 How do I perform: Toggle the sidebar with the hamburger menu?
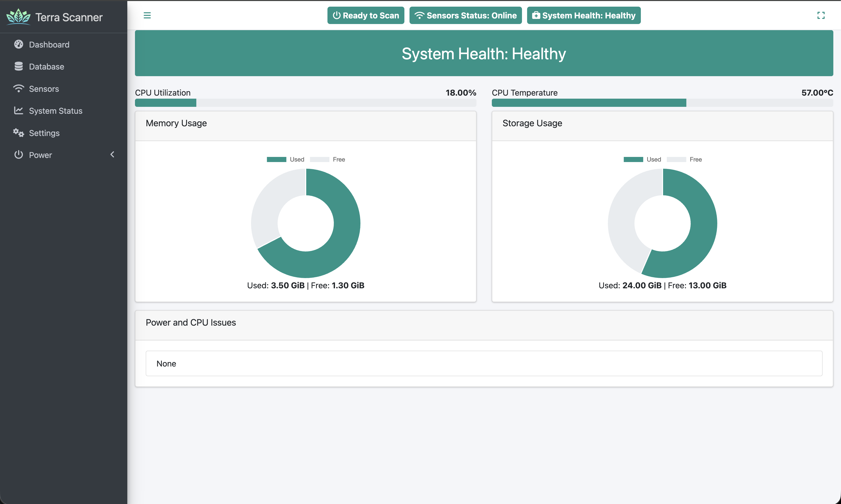tap(147, 15)
